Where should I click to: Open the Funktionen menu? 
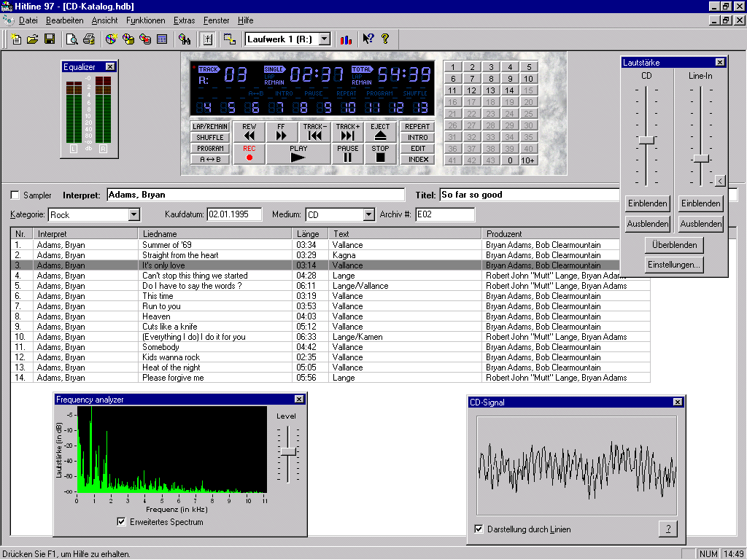pos(145,20)
